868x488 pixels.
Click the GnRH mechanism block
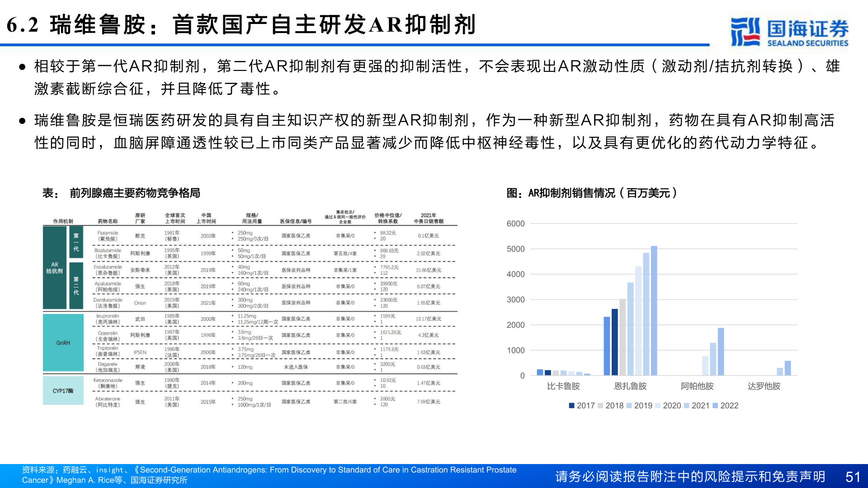[x=63, y=343]
